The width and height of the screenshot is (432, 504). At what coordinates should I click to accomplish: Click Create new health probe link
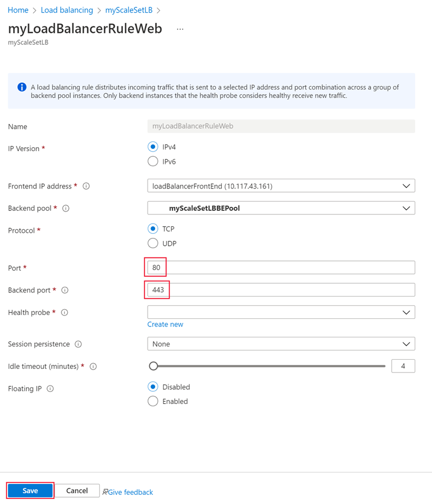(x=165, y=324)
